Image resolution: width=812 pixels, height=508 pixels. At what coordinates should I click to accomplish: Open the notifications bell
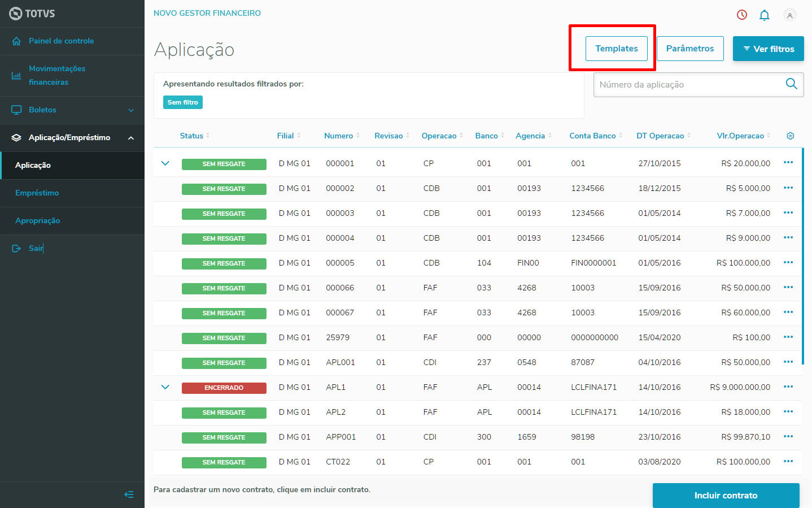click(x=765, y=15)
